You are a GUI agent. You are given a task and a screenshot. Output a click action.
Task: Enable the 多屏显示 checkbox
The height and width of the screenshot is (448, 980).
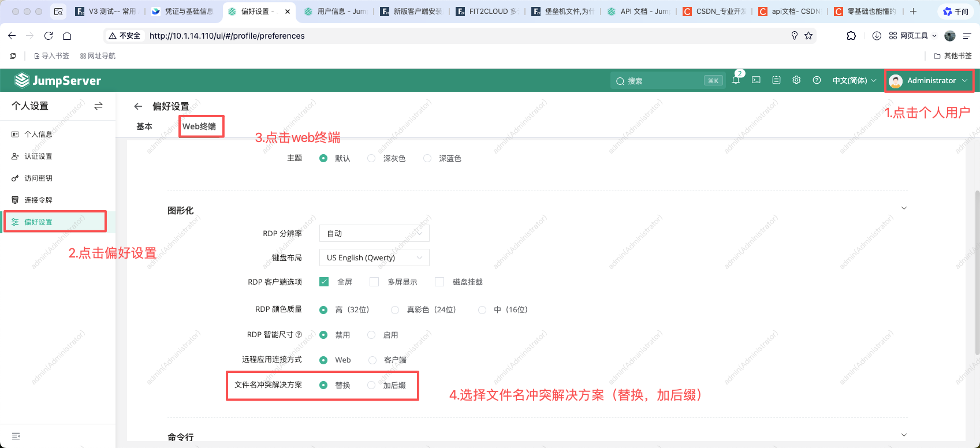(x=374, y=282)
